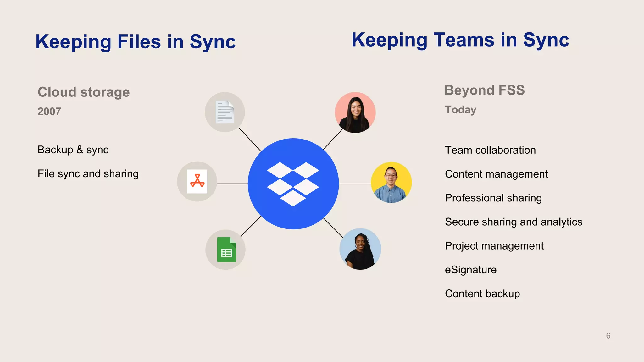644x362 pixels.
Task: Click the 'Keeping Teams in Sync' heading
Action: click(460, 40)
